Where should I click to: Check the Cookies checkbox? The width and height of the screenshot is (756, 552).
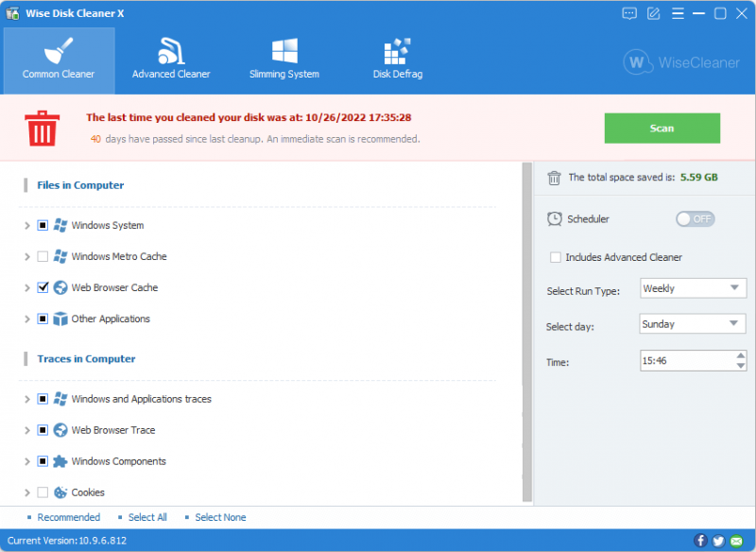coord(43,492)
